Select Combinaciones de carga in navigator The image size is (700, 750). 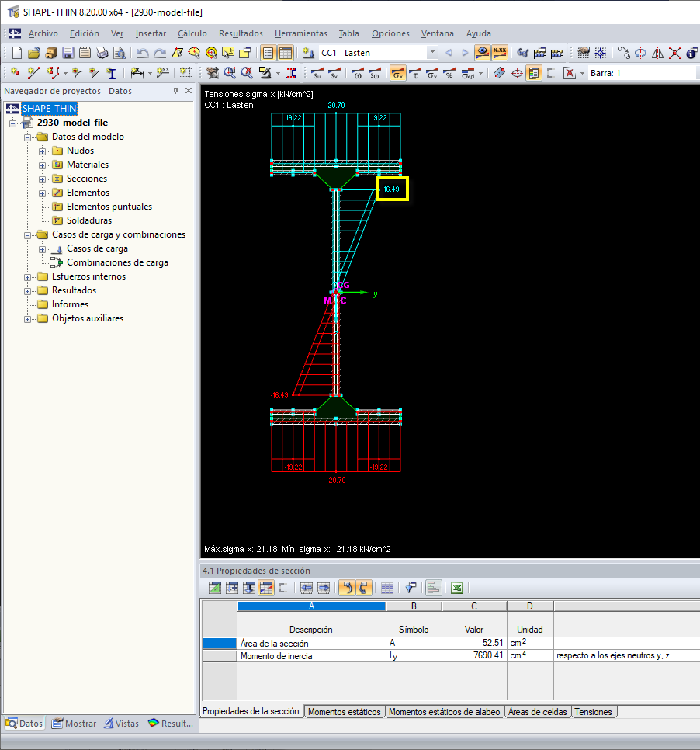tap(117, 262)
